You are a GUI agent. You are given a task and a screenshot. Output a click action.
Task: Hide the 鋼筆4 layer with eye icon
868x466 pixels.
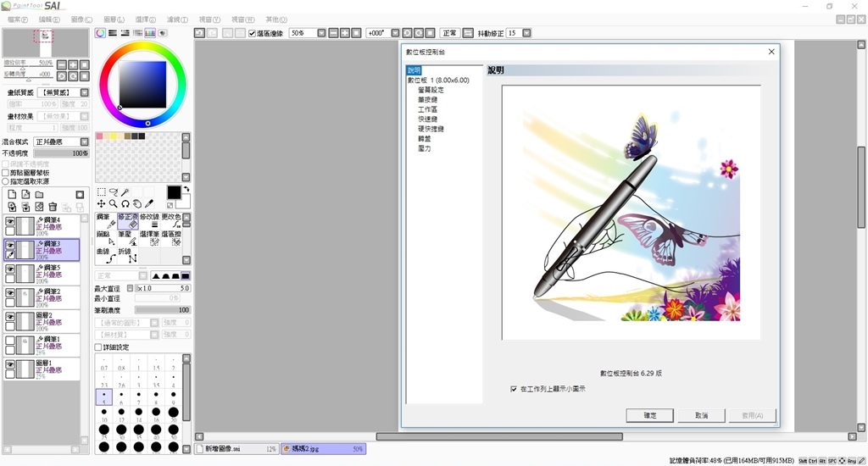point(10,222)
